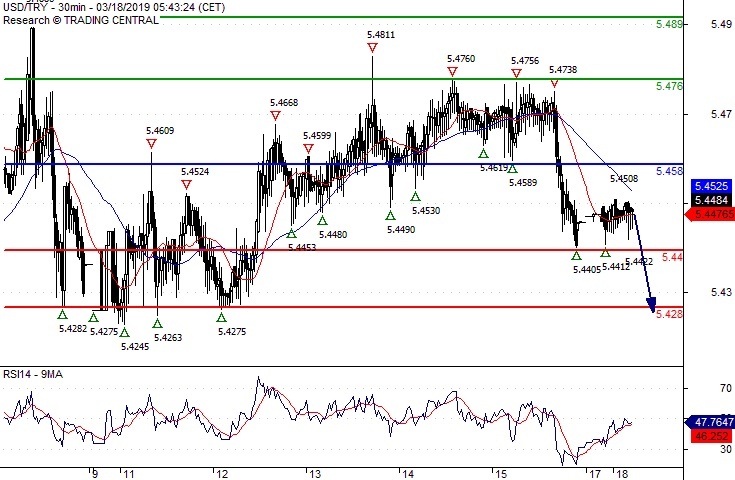Select the 5.4599 high price label
Image resolution: width=735 pixels, height=480 pixels.
[317, 136]
